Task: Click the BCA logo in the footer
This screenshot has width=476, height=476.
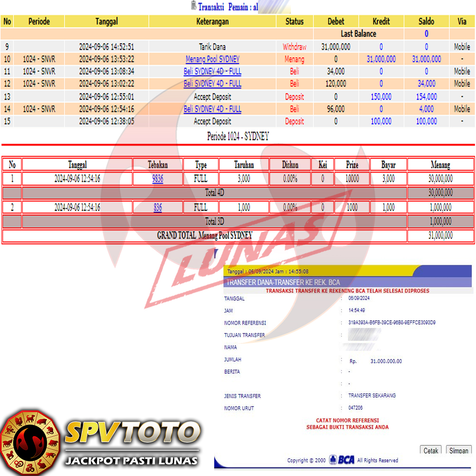Action: click(347, 460)
